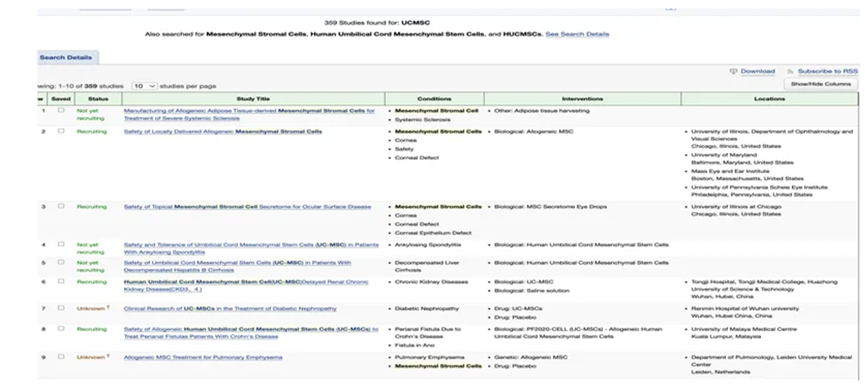Open the Allogeneic MSC Treatment for Pulmonary Emphysema study
The width and height of the screenshot is (865, 388).
coord(203,357)
